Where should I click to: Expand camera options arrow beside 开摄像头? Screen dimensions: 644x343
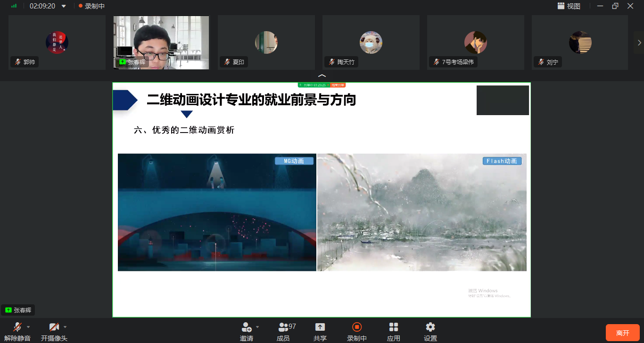(x=65, y=326)
